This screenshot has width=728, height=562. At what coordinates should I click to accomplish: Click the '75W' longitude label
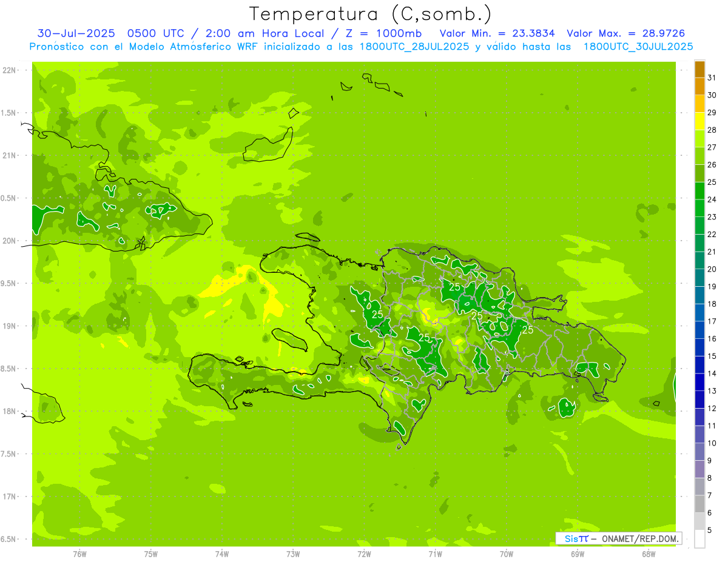pos(151,554)
